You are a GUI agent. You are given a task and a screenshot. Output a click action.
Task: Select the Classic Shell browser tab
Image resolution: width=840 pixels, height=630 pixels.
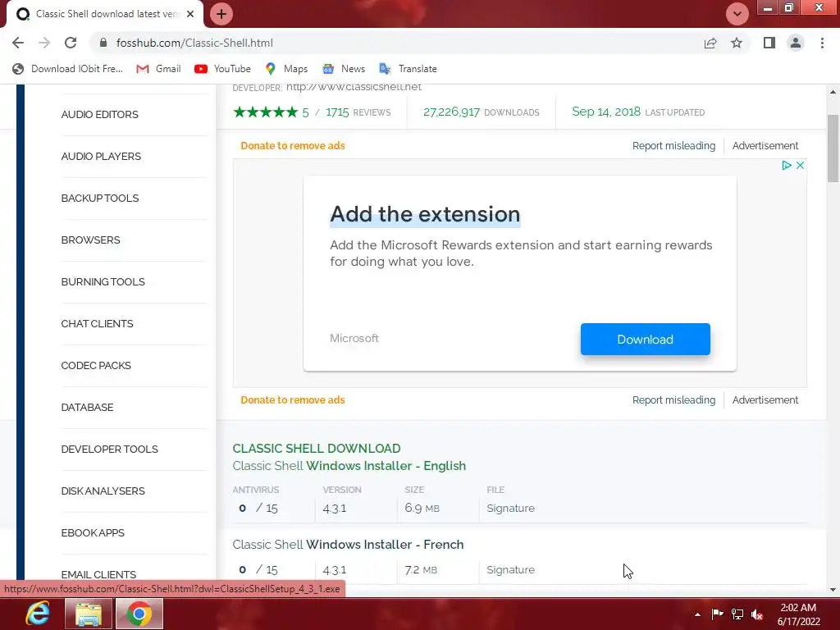[105, 14]
